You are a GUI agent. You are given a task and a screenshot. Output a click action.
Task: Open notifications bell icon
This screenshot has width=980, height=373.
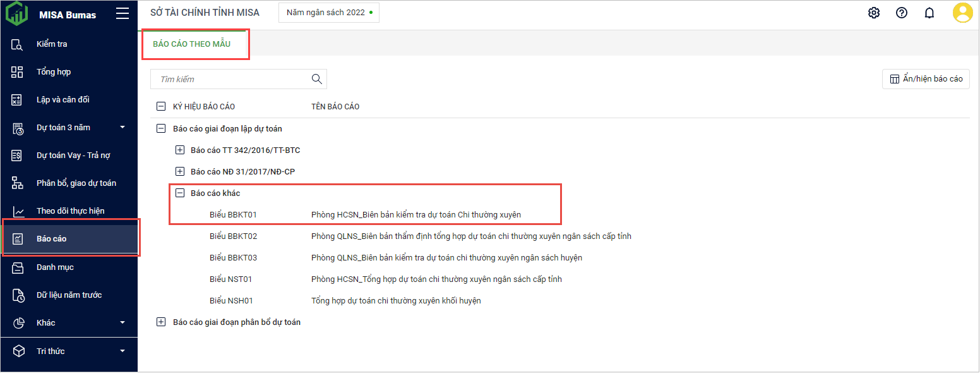[x=929, y=13]
